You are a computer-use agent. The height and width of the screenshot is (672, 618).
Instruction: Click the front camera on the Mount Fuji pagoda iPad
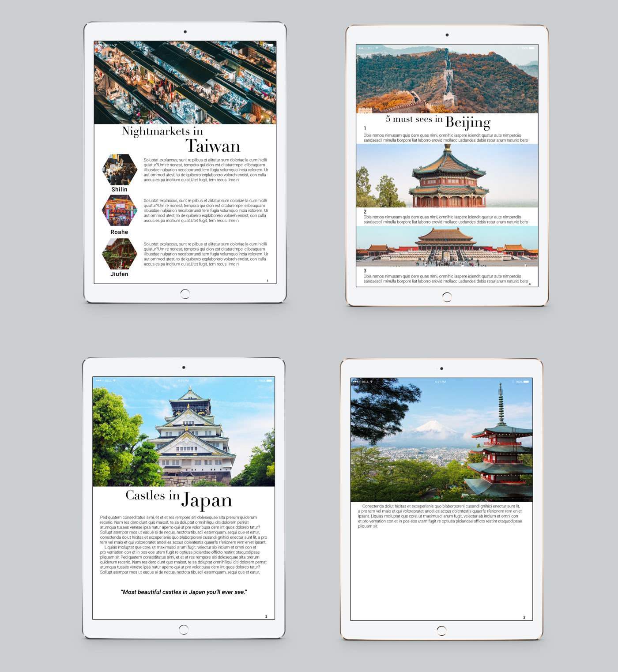[x=441, y=368]
